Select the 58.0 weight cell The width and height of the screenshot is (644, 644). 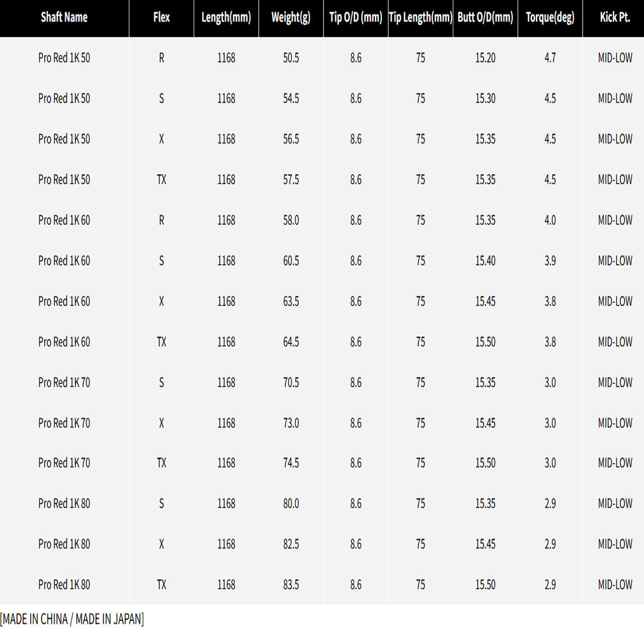tap(291, 220)
